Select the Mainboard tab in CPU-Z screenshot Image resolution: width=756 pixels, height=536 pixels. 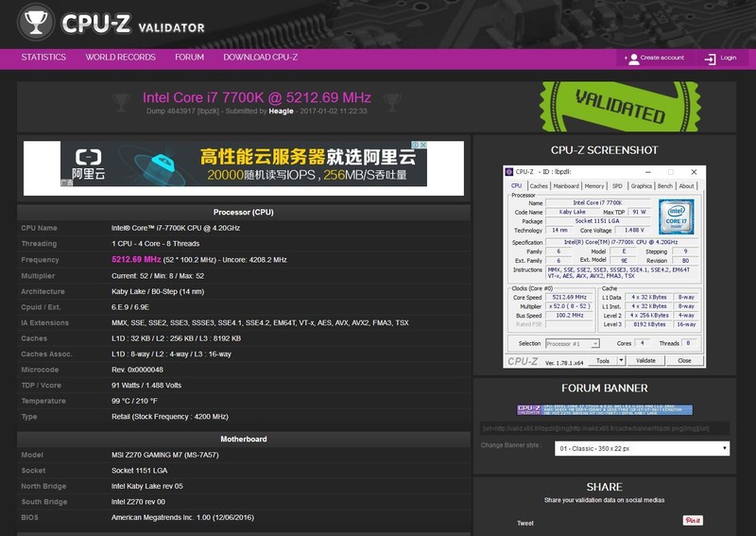[566, 185]
